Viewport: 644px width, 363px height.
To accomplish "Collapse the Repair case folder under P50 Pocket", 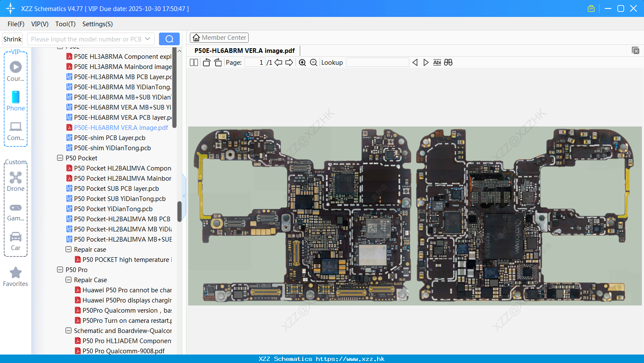I will click(x=69, y=249).
